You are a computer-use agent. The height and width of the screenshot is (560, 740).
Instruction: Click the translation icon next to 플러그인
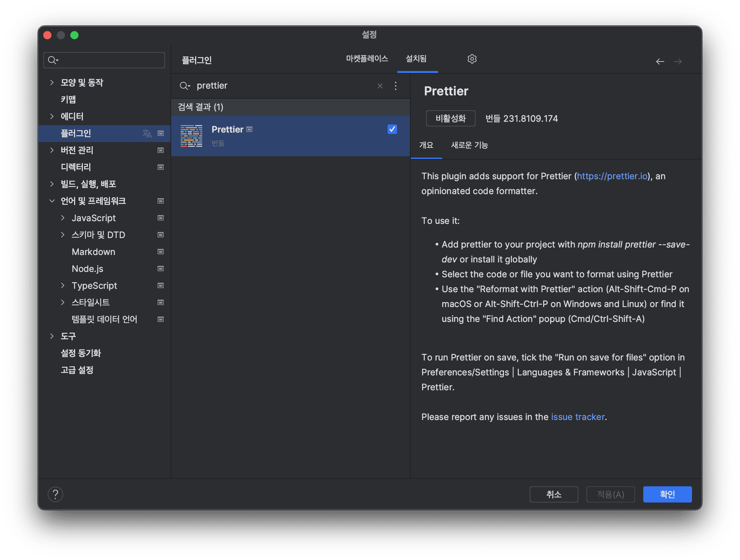pos(147,133)
